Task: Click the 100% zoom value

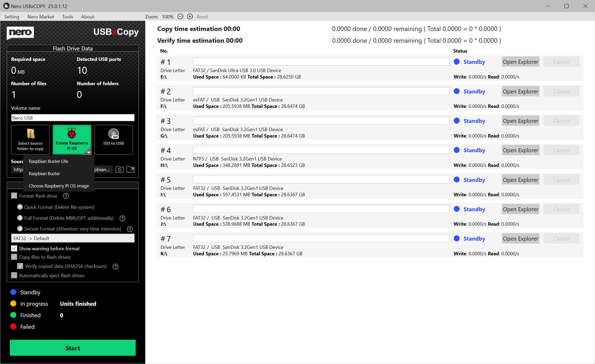Action: (x=168, y=17)
